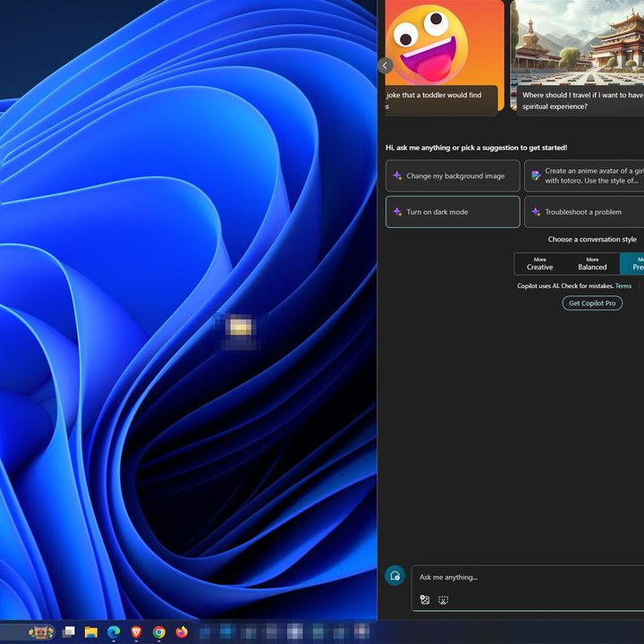This screenshot has height=644, width=644.
Task: Select the More Creative conversation style
Action: [x=539, y=264]
